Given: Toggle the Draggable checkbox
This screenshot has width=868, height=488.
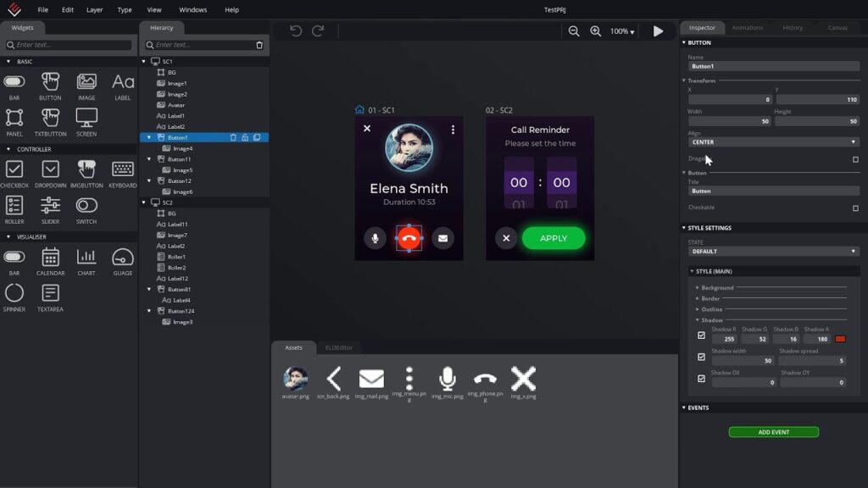Looking at the screenshot, I should point(855,159).
